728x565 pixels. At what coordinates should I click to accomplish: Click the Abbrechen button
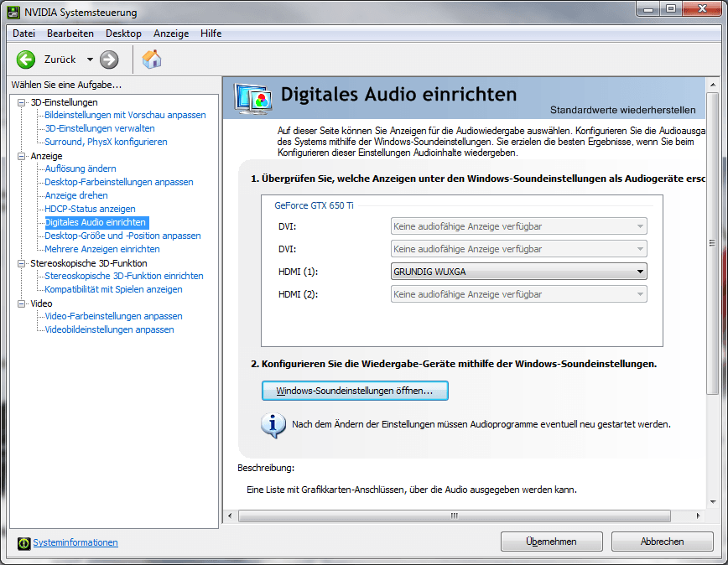click(662, 542)
